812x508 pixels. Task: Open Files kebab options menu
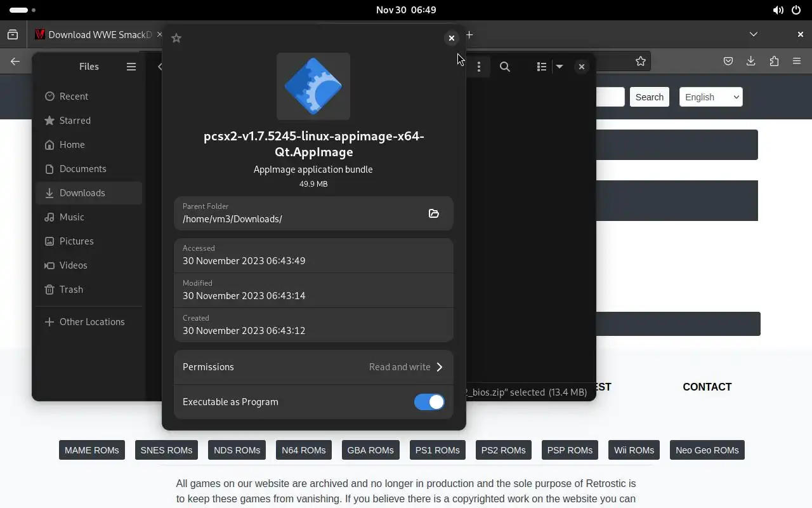click(x=479, y=67)
